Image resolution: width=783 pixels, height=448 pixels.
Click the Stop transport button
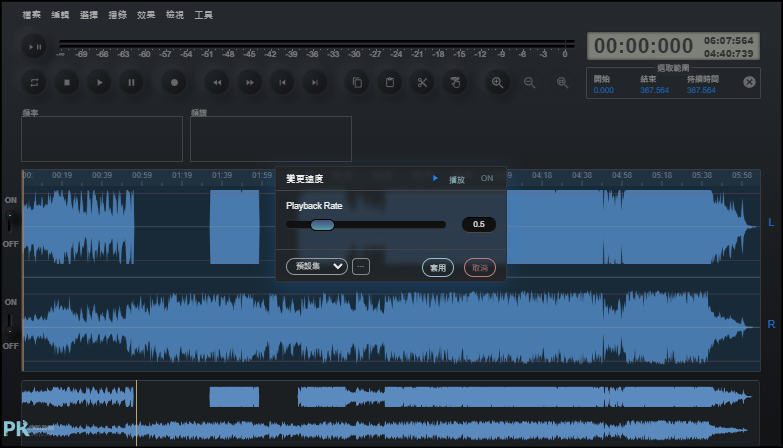(x=67, y=82)
